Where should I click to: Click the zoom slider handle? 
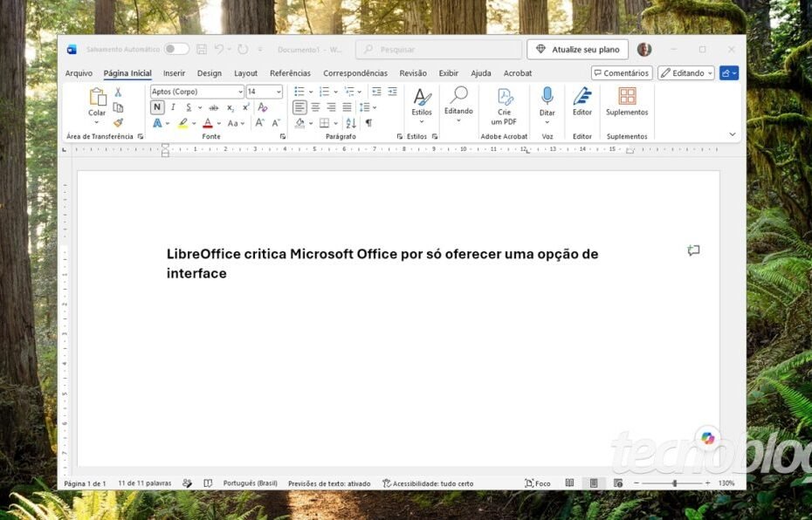coord(674,483)
